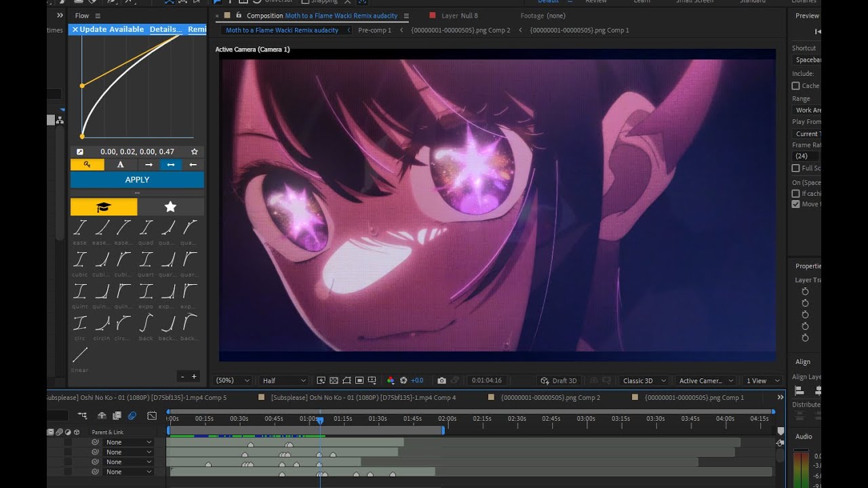Toggle the Full Screen checkbox
Viewport: 868px width, 488px height.
(x=796, y=168)
